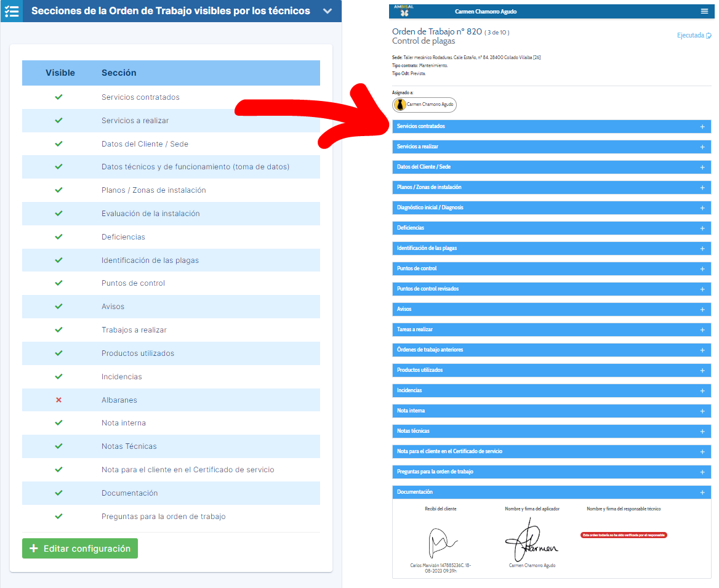Expand Órdenes de trabajo anteriores section
719x588 pixels.
551,350
